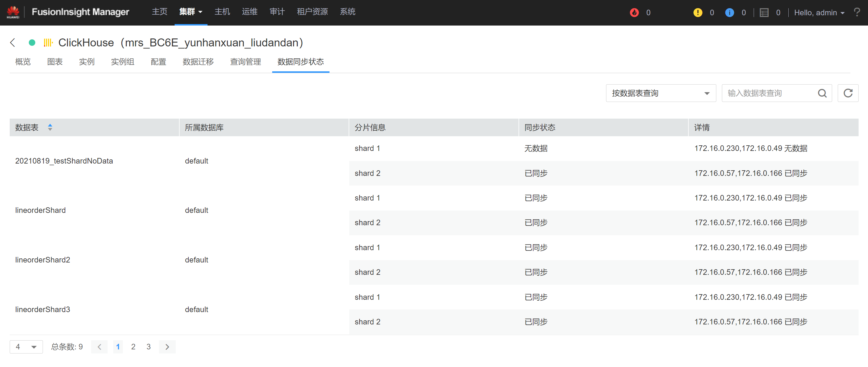Click the back arrow beside ClickHouse title
This screenshot has height=367, width=868.
[13, 42]
